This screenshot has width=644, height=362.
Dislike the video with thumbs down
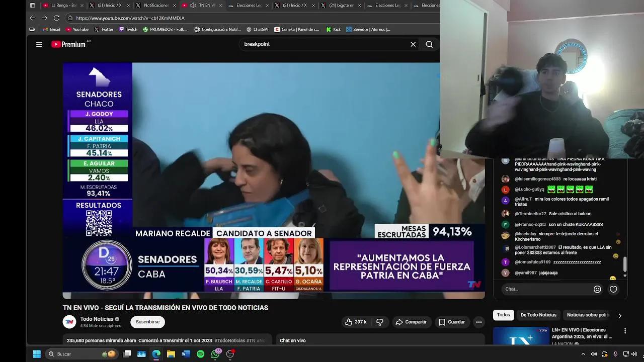(380, 322)
